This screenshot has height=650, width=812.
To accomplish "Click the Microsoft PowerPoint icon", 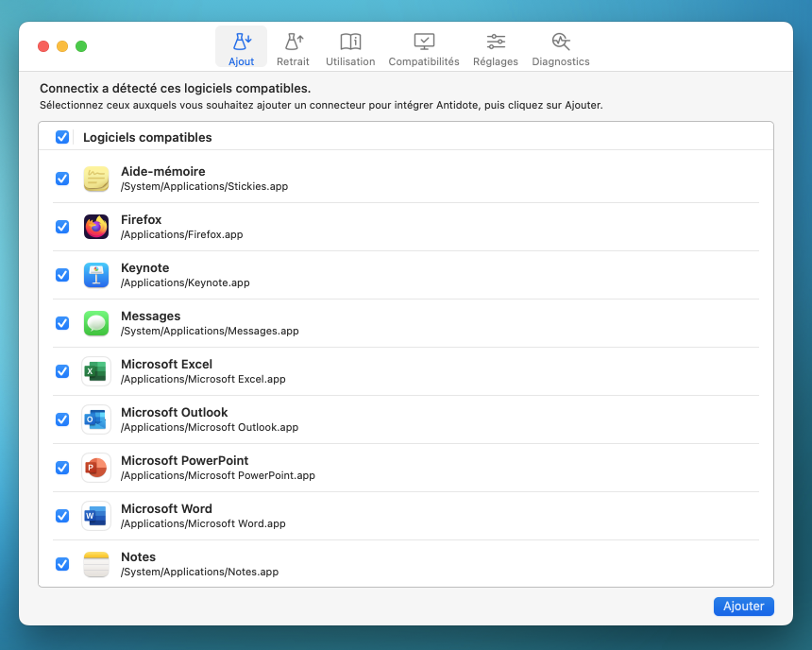I will pyautogui.click(x=96, y=468).
